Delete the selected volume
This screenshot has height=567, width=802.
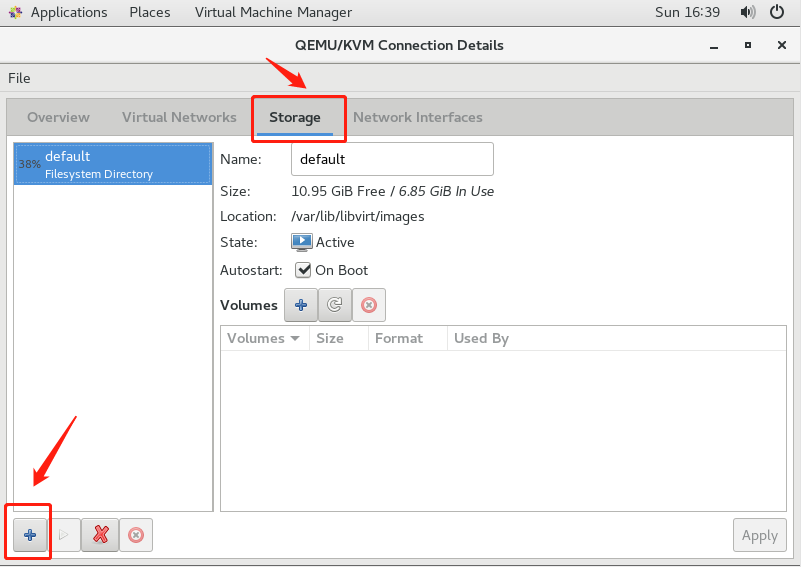point(369,305)
